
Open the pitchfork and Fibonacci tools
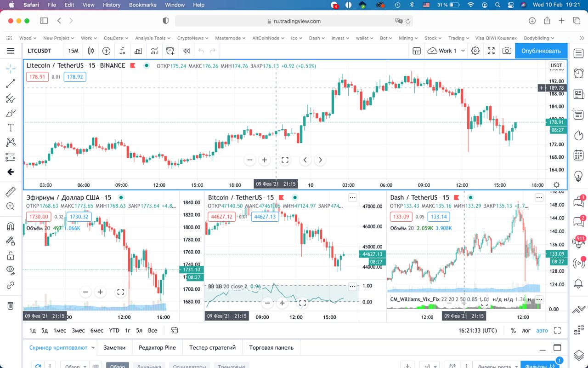click(x=11, y=98)
